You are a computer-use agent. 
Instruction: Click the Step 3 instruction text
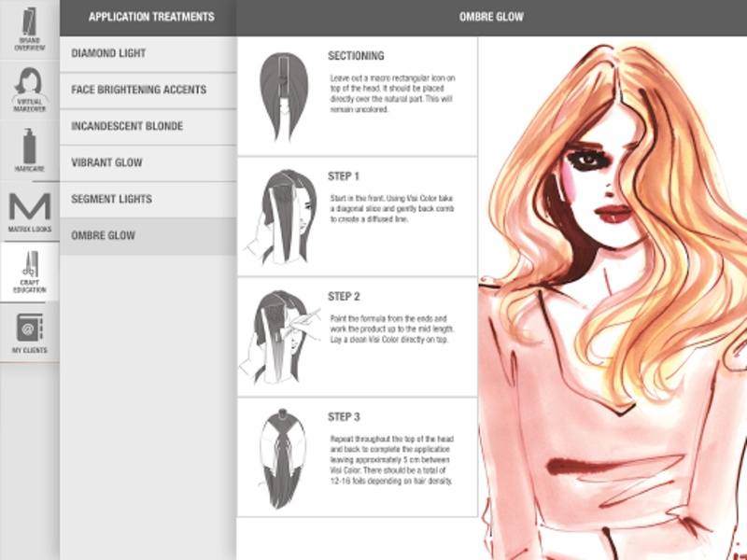tap(391, 460)
